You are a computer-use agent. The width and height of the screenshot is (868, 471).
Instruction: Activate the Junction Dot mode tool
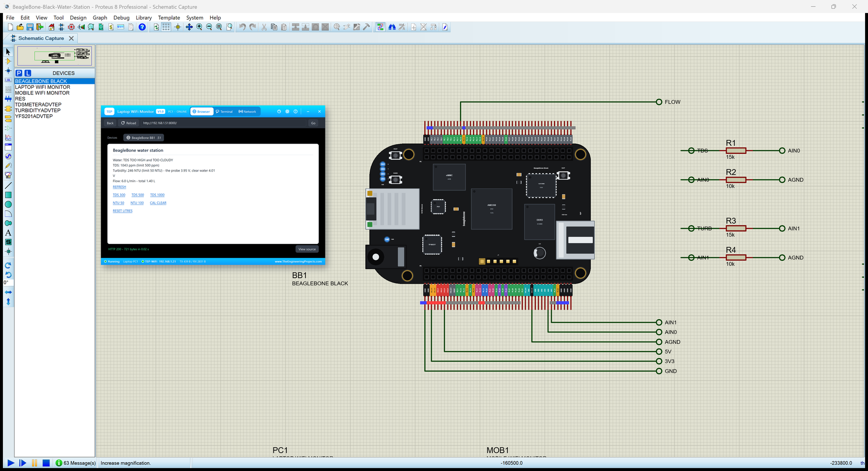[8, 71]
